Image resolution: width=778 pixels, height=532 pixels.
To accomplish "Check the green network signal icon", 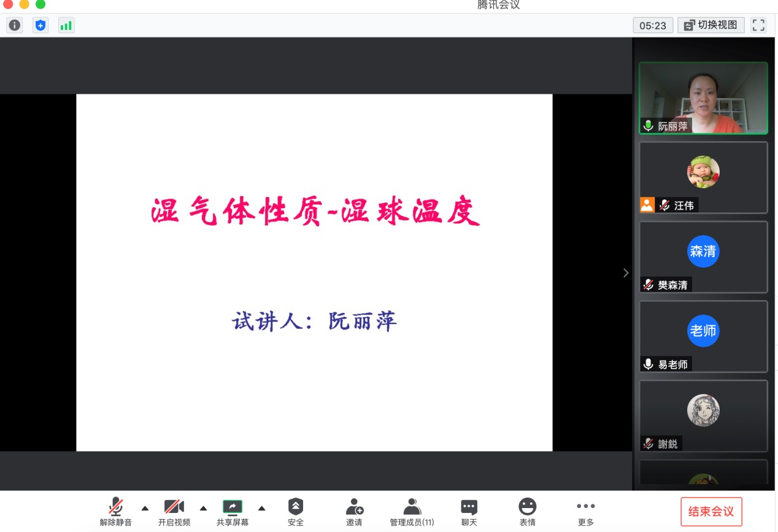I will [66, 25].
